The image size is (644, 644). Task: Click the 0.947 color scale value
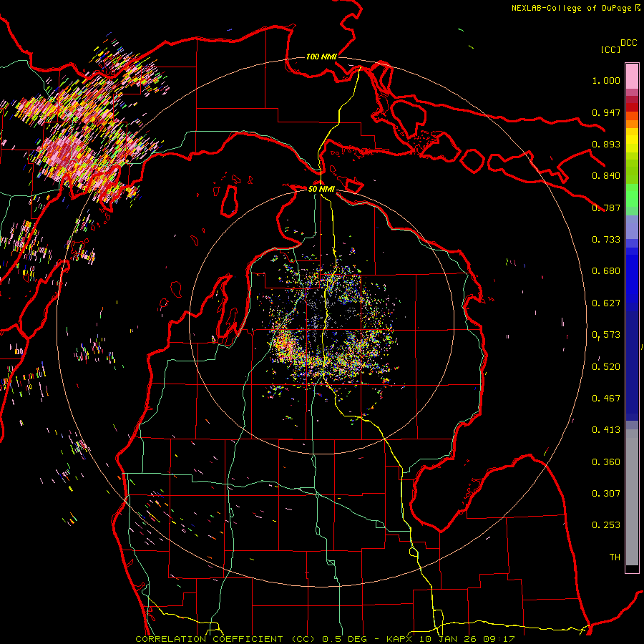(x=606, y=112)
